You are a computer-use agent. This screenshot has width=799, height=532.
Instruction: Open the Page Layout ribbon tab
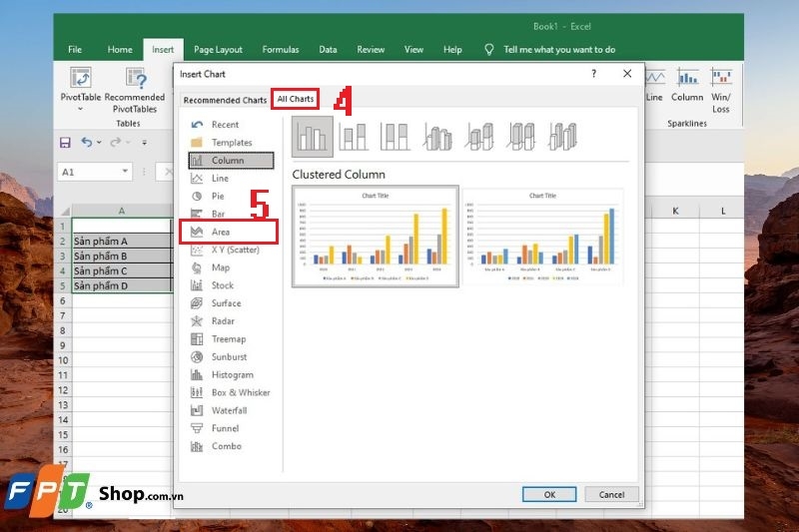point(218,49)
